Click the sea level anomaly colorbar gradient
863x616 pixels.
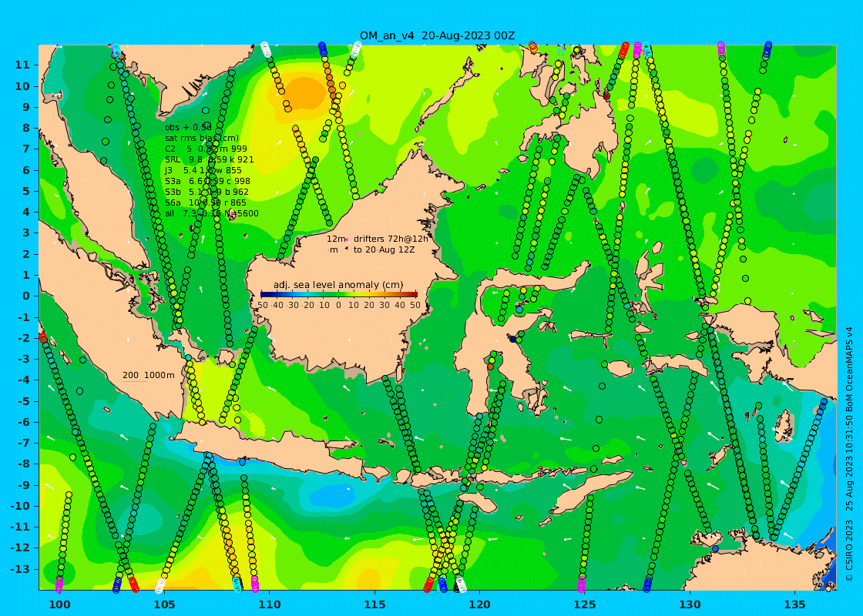click(x=338, y=295)
